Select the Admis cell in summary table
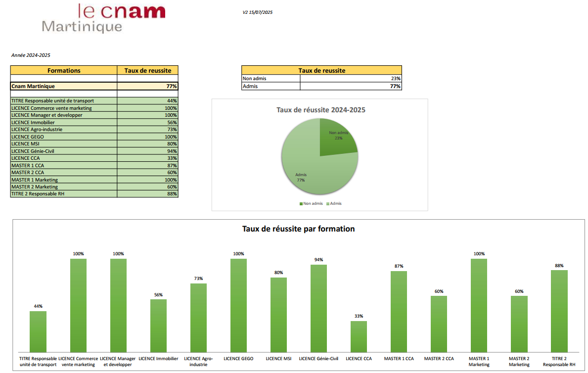588x373 pixels. pyautogui.click(x=271, y=86)
